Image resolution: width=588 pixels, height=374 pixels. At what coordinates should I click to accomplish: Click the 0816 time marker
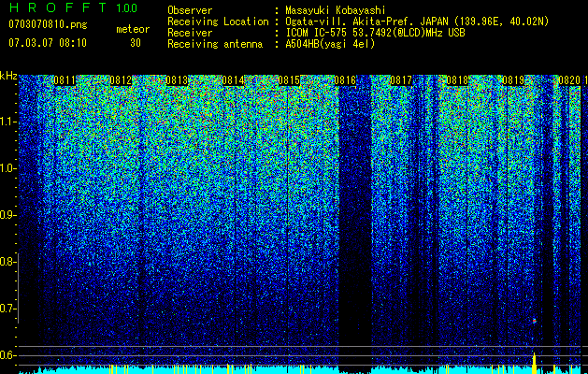click(345, 80)
